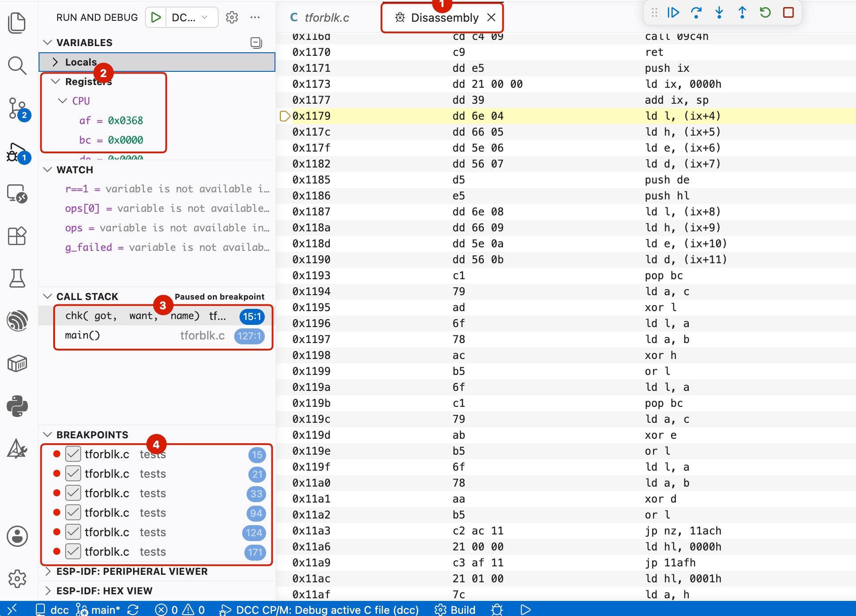Viewport: 856px width, 616px height.
Task: Open errors and warnings count in status bar
Action: coord(180,610)
